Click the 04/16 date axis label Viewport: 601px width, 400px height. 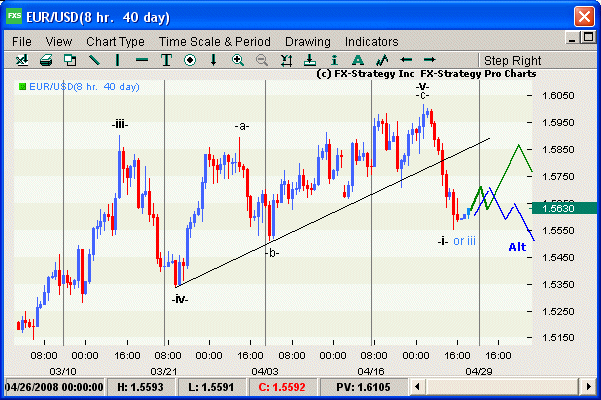click(371, 372)
